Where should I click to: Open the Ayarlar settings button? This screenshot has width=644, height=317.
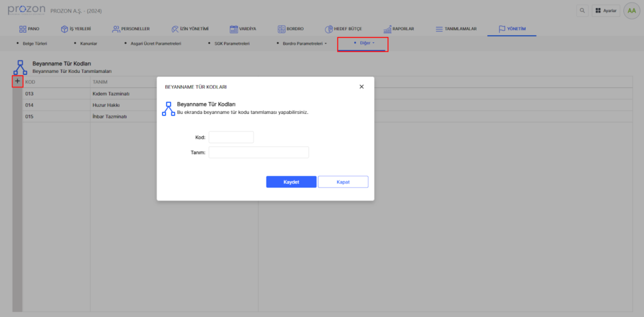click(x=606, y=11)
